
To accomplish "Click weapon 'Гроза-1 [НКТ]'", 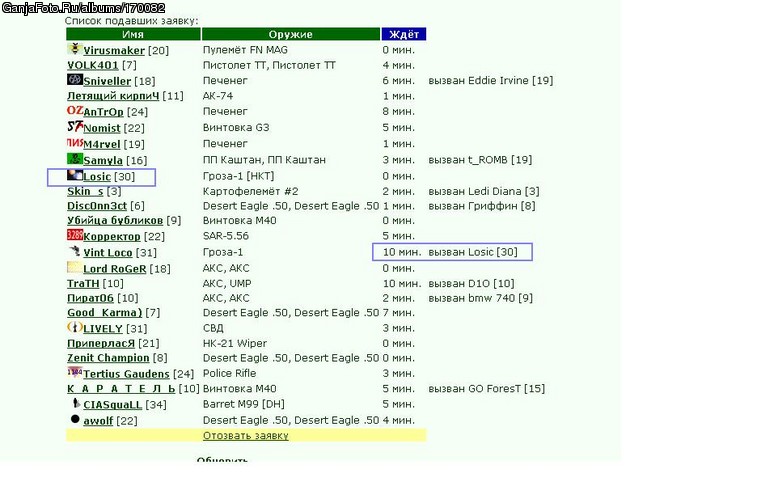I will point(239,176).
